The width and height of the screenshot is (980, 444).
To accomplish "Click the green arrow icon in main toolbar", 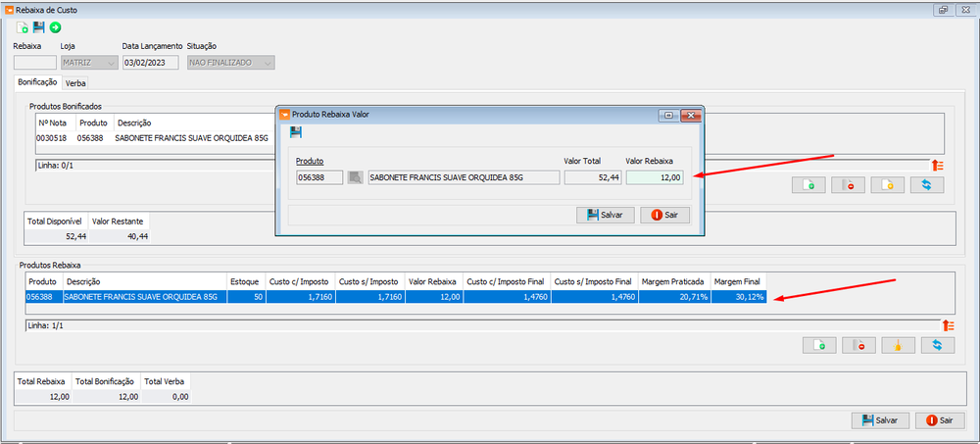I will 55,27.
